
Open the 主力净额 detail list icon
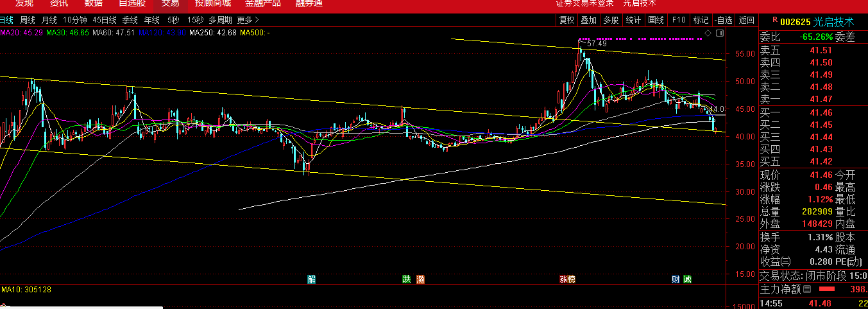806,290
